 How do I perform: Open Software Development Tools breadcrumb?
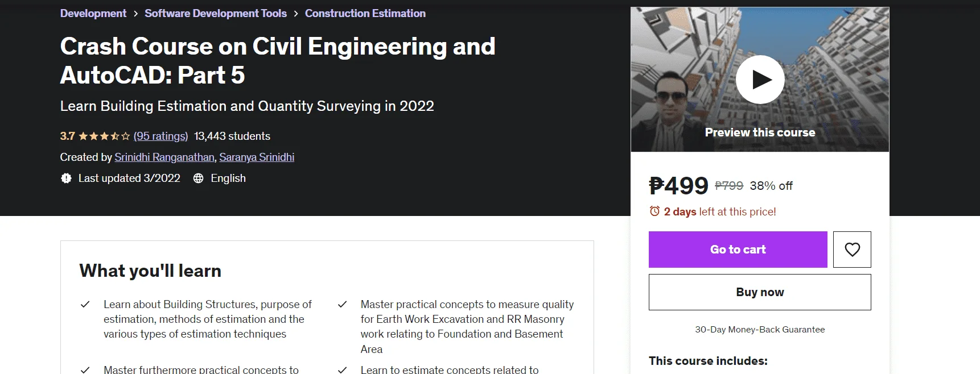(x=216, y=14)
